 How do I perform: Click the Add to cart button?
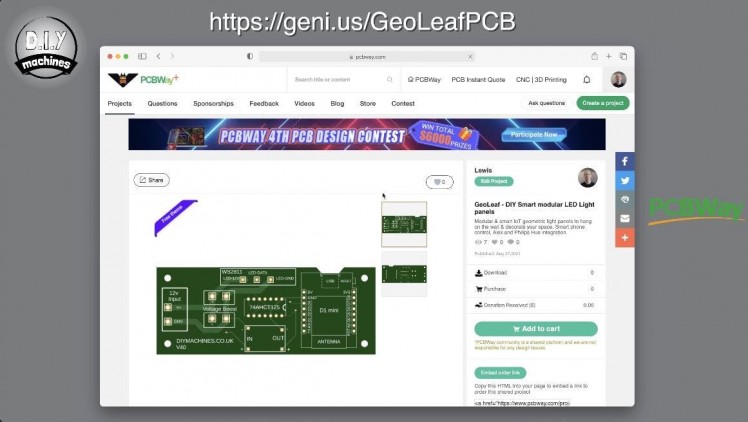click(536, 329)
